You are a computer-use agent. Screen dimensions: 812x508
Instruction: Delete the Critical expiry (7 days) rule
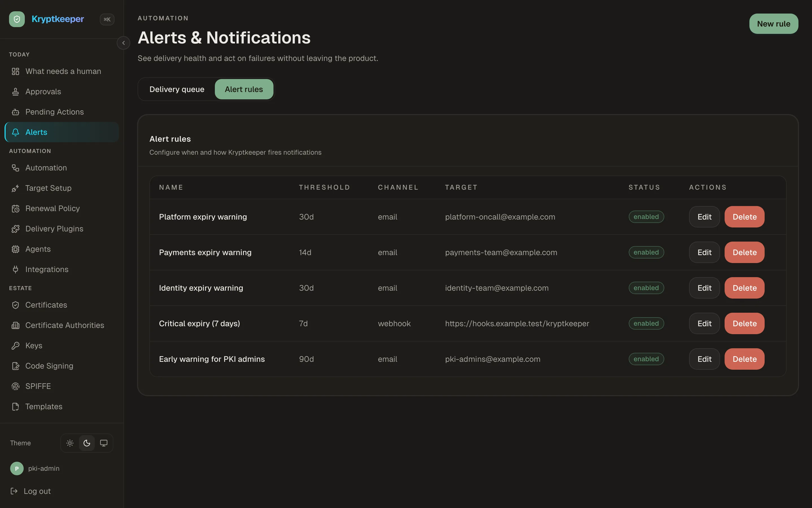click(744, 323)
